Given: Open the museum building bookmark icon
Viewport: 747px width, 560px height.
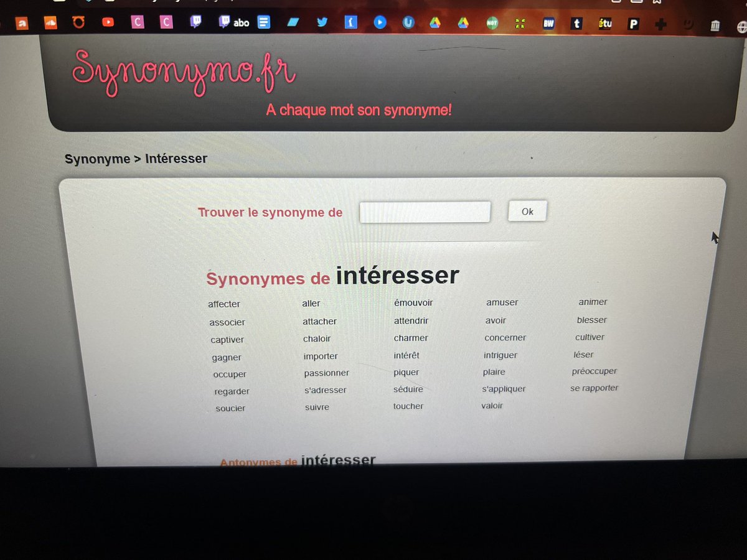Looking at the screenshot, I should tap(716, 26).
